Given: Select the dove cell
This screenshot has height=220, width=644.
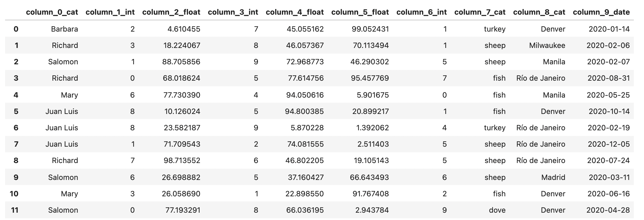Looking at the screenshot, I should click(x=497, y=210).
